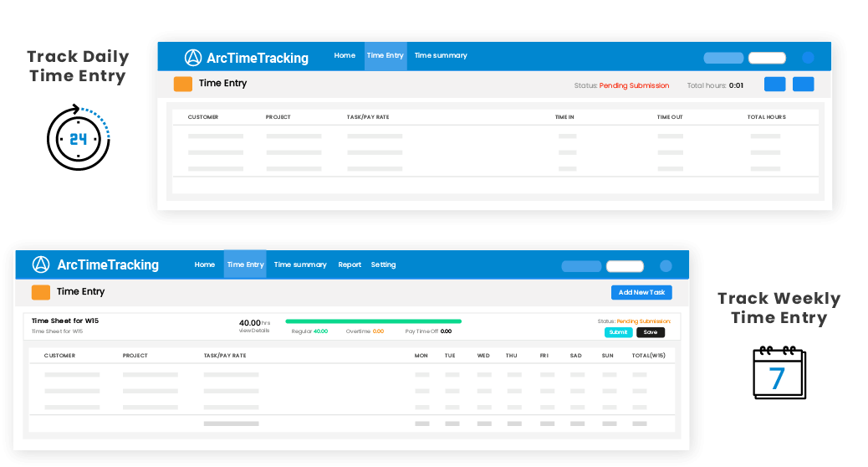Click the 40.00 hrs total value

click(255, 322)
